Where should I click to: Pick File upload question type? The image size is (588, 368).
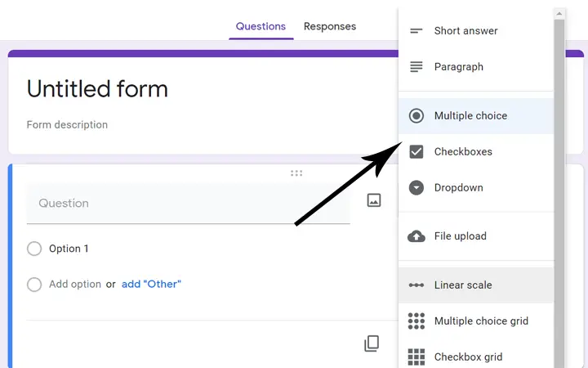click(x=476, y=236)
